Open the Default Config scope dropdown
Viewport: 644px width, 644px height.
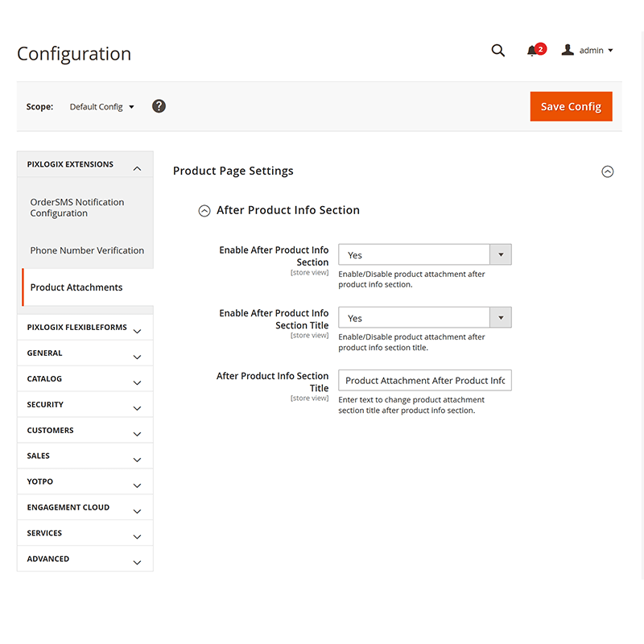101,106
